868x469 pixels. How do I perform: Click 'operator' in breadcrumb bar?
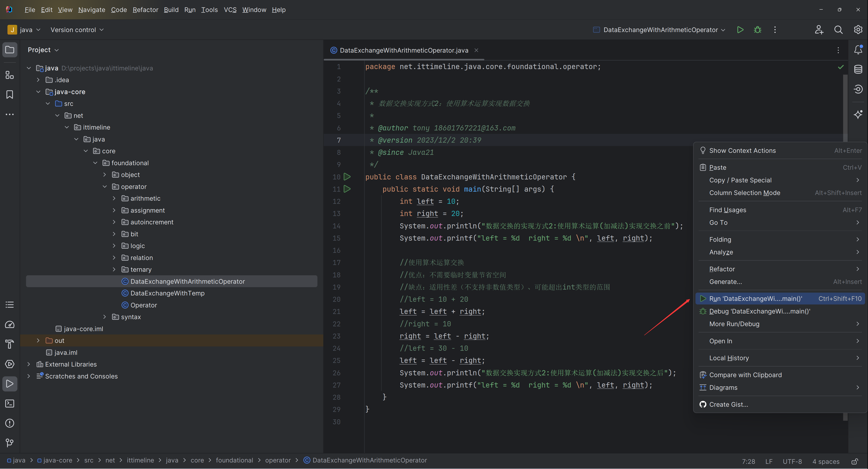[278, 460]
